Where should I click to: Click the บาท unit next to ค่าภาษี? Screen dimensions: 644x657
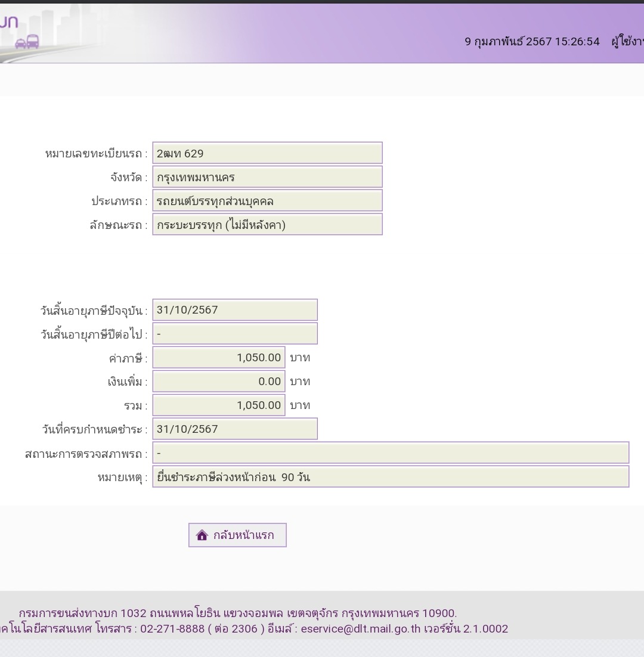pyautogui.click(x=300, y=358)
